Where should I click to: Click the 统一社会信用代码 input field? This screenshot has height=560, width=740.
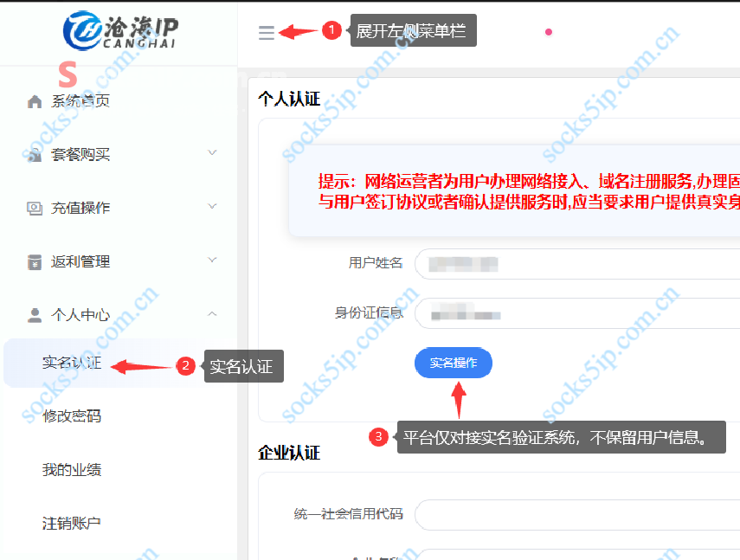point(577,515)
